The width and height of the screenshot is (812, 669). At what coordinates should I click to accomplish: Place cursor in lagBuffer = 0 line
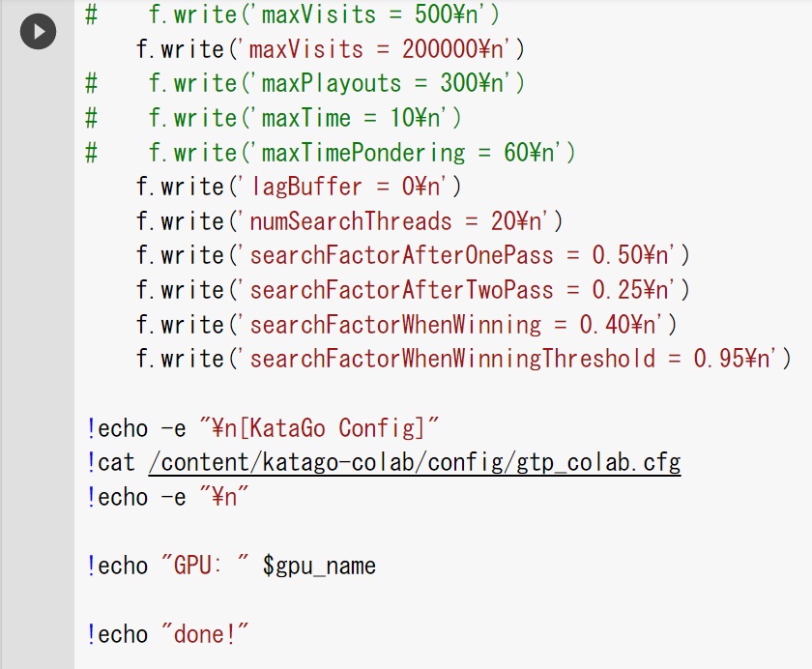299,187
